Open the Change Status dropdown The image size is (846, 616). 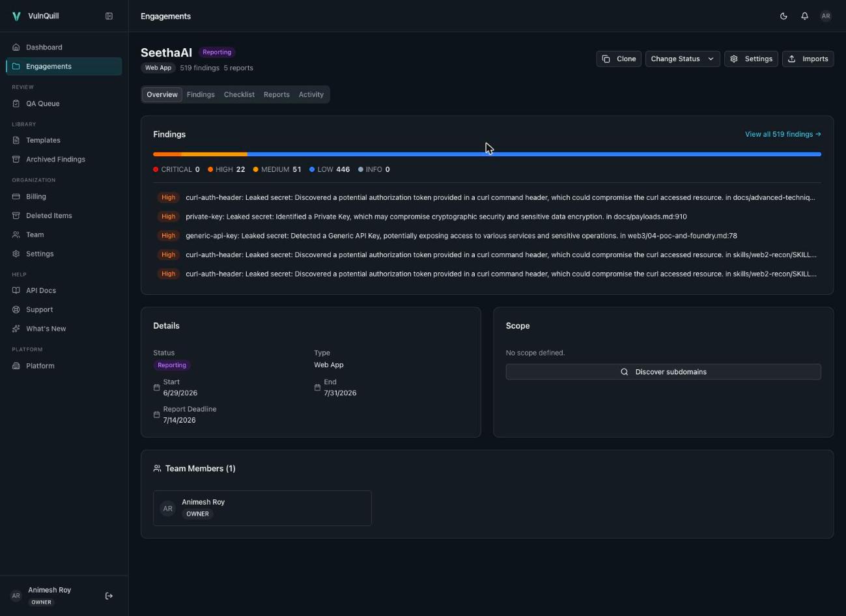pyautogui.click(x=683, y=59)
